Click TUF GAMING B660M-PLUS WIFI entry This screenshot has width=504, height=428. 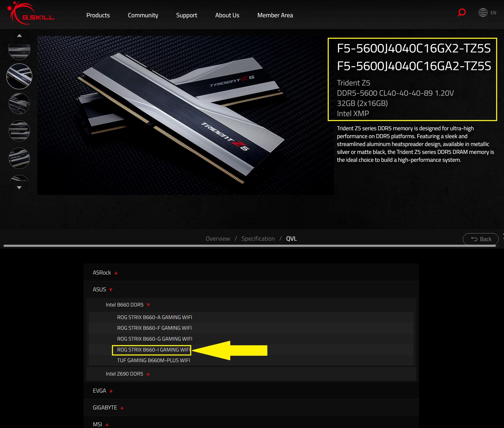click(x=154, y=360)
